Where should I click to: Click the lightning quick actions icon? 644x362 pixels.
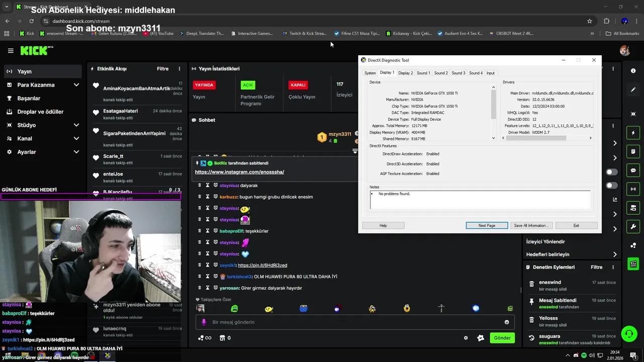633,133
